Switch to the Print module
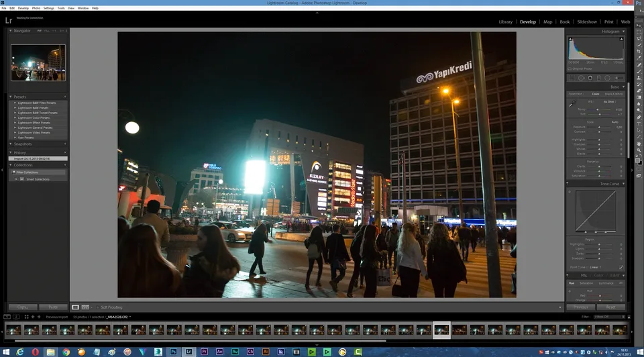Viewport: 644px width, 357px height. click(608, 21)
